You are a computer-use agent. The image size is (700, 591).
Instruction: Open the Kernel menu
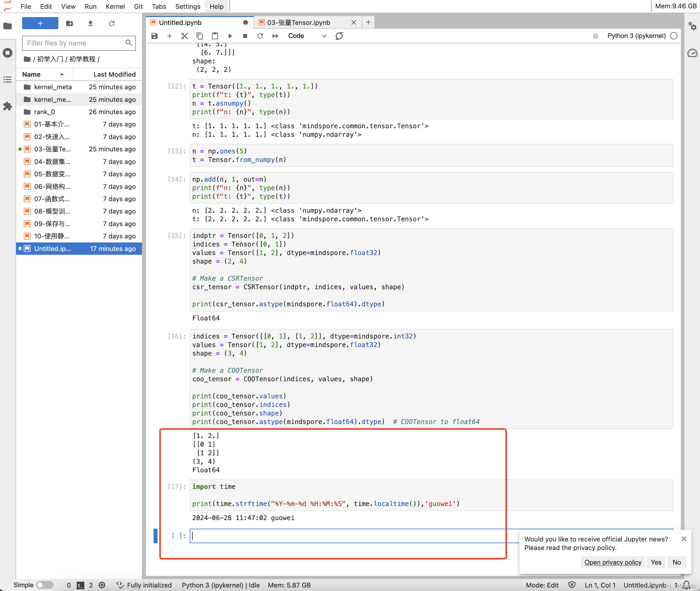click(115, 6)
